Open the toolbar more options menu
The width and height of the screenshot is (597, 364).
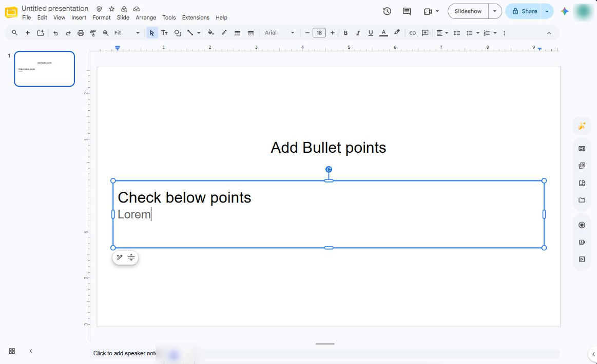505,33
